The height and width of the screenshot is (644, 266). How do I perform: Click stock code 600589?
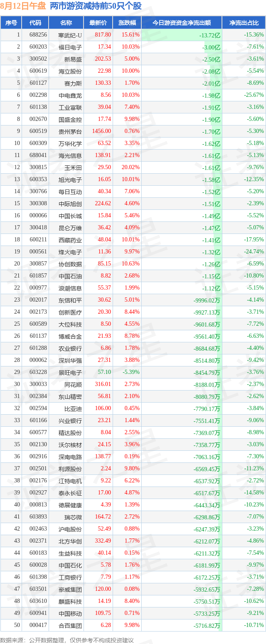[38, 324]
